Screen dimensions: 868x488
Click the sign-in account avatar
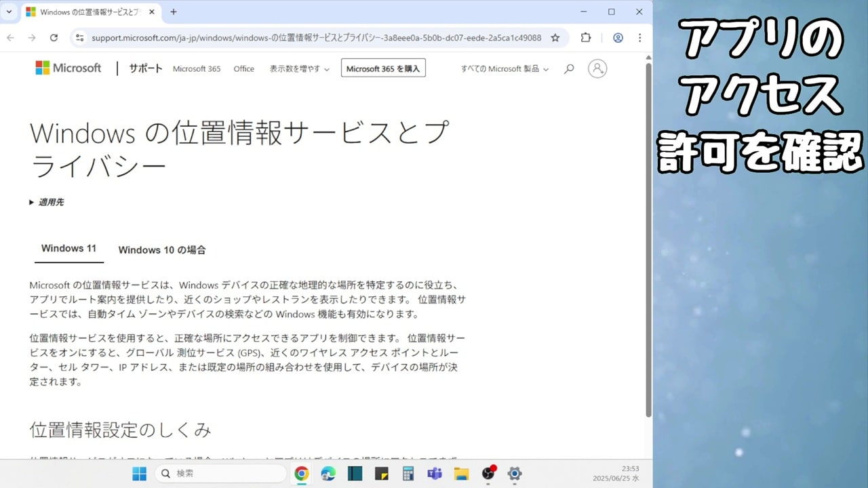(x=597, y=68)
